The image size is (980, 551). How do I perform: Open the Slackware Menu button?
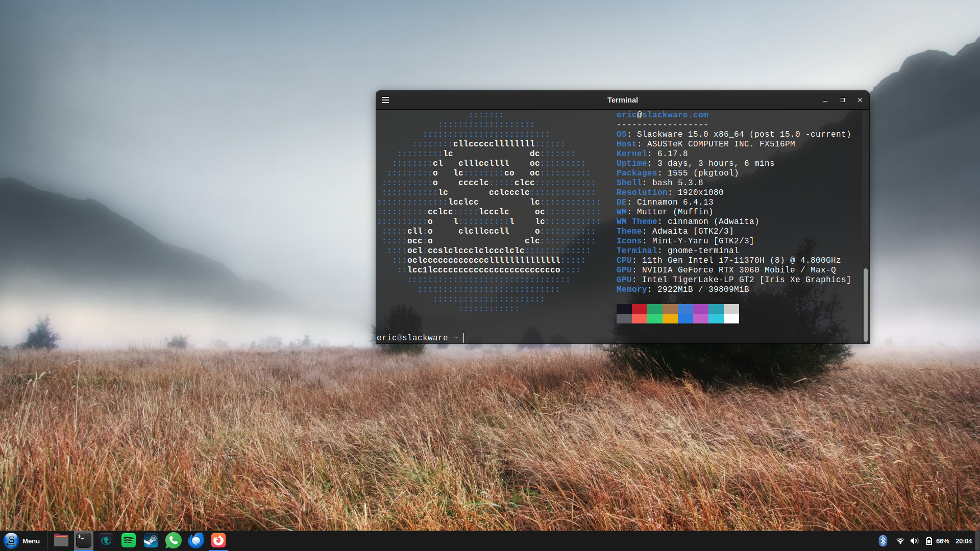pos(22,541)
